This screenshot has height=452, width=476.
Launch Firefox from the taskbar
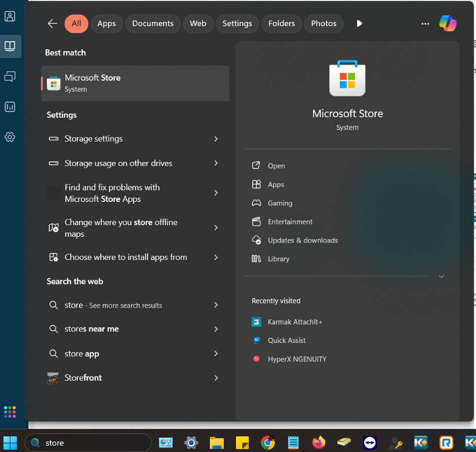click(319, 443)
